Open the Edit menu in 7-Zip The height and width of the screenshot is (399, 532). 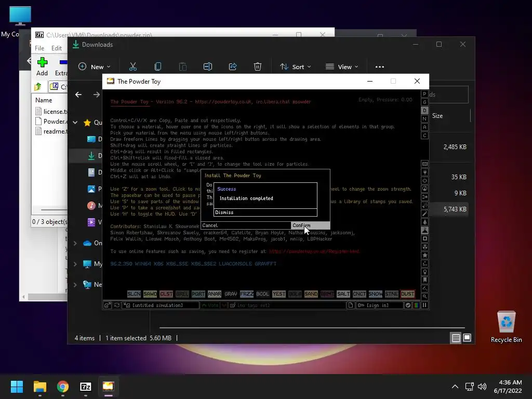[x=56, y=48]
